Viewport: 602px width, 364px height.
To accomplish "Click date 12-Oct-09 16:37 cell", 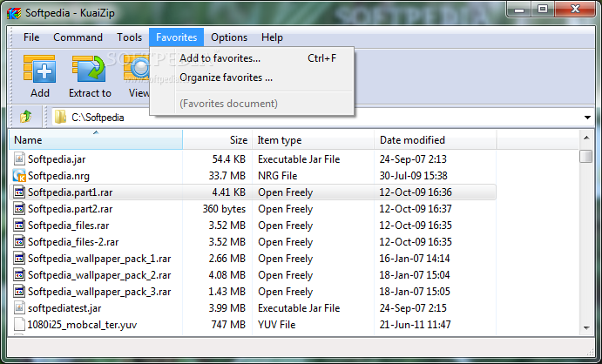I will coord(416,209).
